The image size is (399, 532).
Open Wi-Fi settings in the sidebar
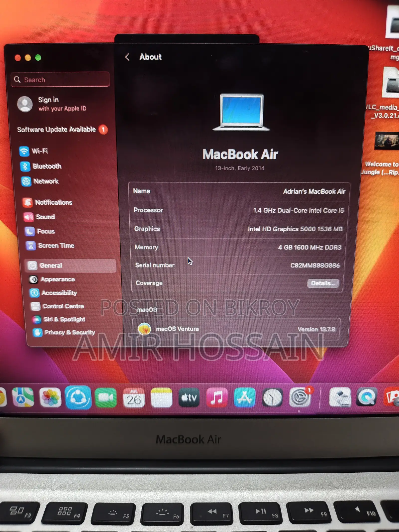34,151
